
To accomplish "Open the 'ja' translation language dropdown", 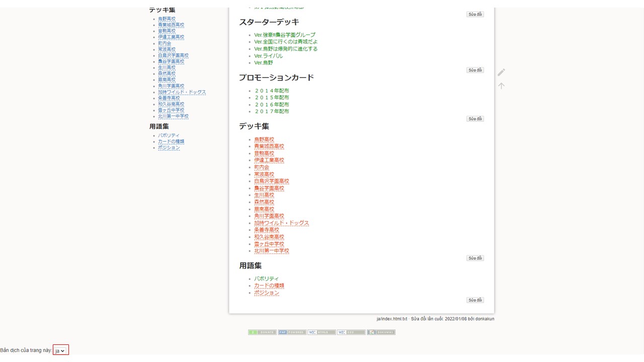I will point(60,350).
